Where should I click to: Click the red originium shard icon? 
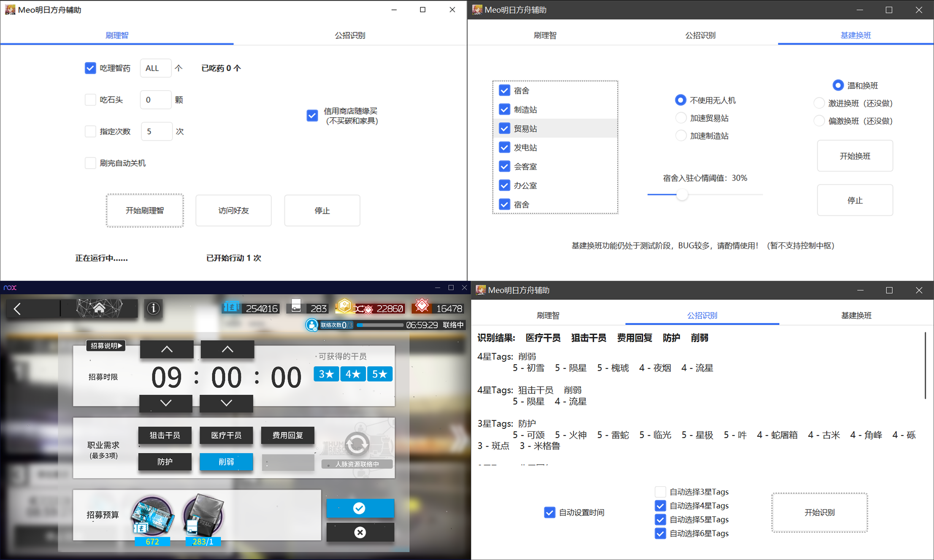[422, 306]
